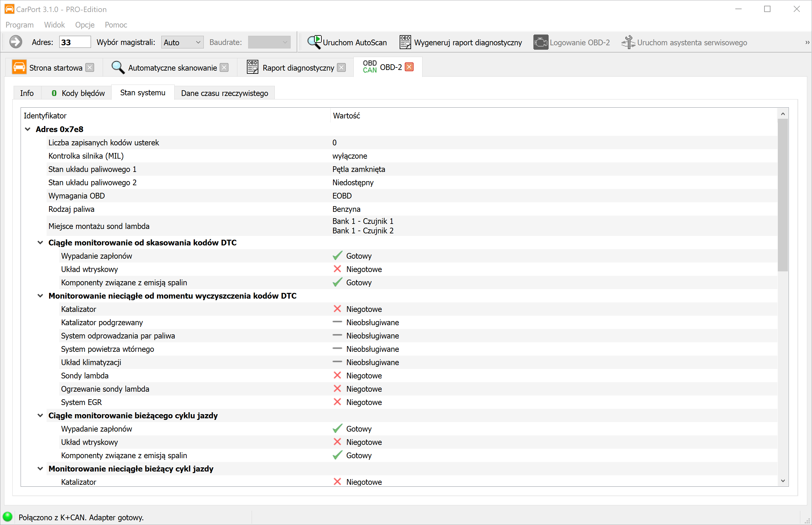Viewport: 812px width, 525px height.
Task: Collapse Ciągłe monitorowanie bieżącego cyklu jazdy
Action: click(x=40, y=415)
